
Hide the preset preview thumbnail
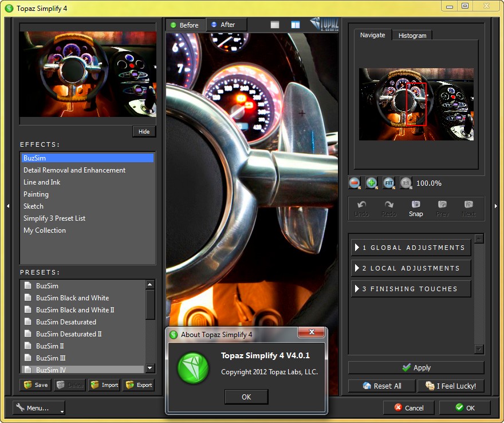144,131
